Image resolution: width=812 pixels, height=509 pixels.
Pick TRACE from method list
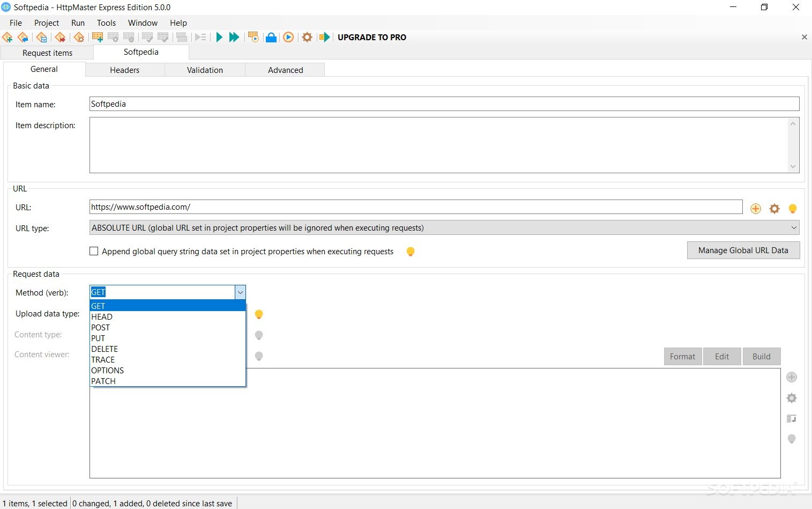(167, 359)
